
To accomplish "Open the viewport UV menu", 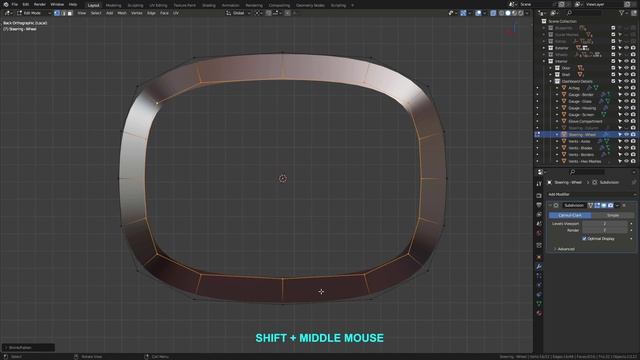I will [176, 13].
